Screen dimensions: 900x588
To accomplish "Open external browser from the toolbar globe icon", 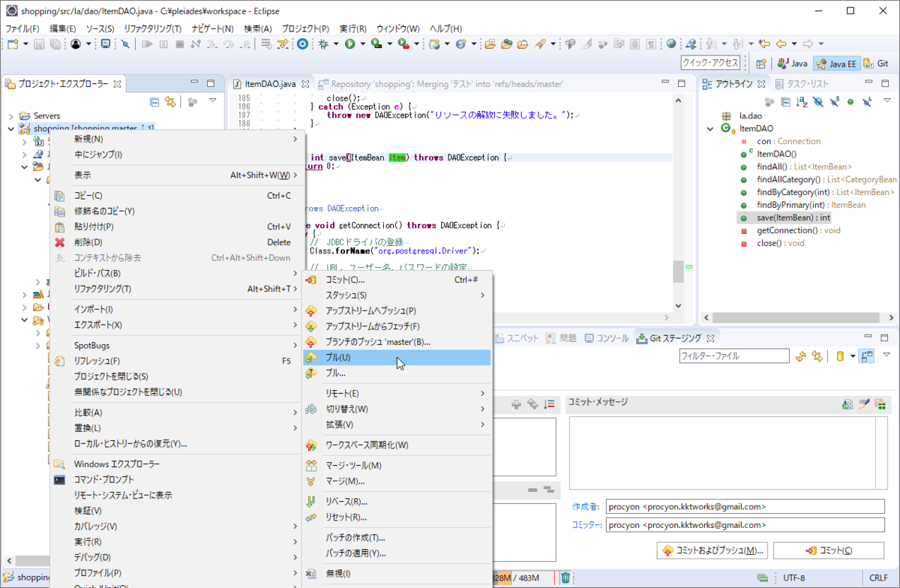I will pyautogui.click(x=671, y=43).
